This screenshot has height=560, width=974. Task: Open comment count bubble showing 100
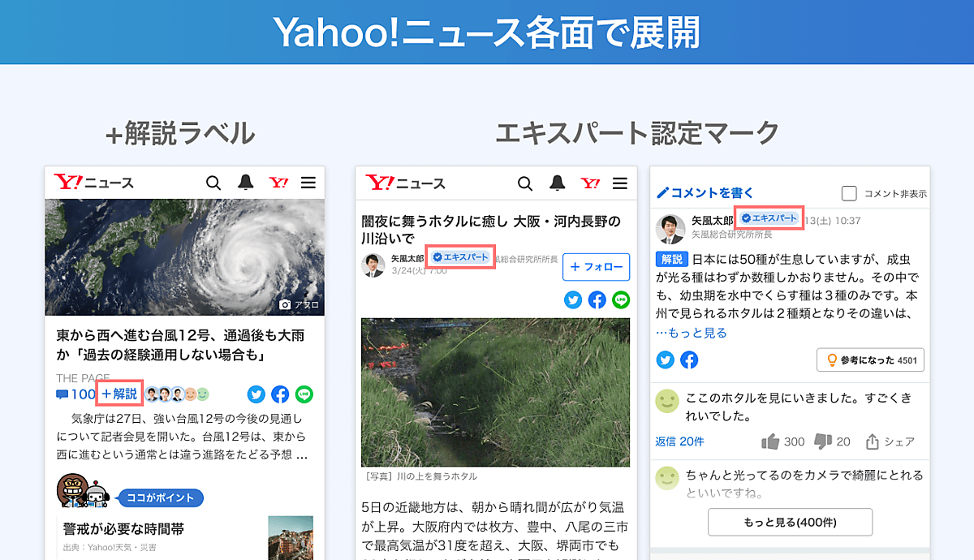(75, 394)
